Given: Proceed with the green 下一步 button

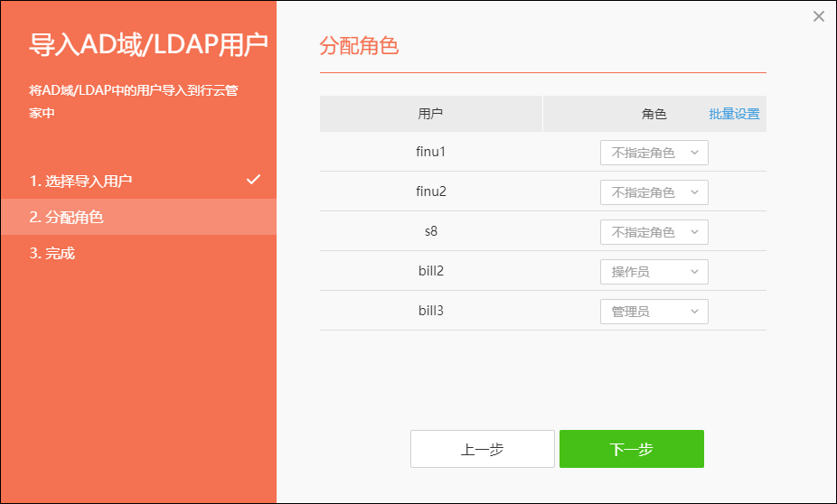Looking at the screenshot, I should (632, 449).
